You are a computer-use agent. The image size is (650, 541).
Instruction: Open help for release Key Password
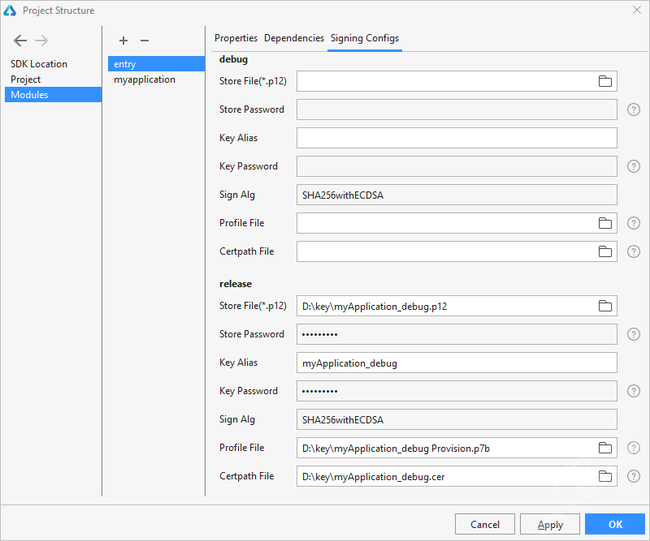click(x=633, y=391)
